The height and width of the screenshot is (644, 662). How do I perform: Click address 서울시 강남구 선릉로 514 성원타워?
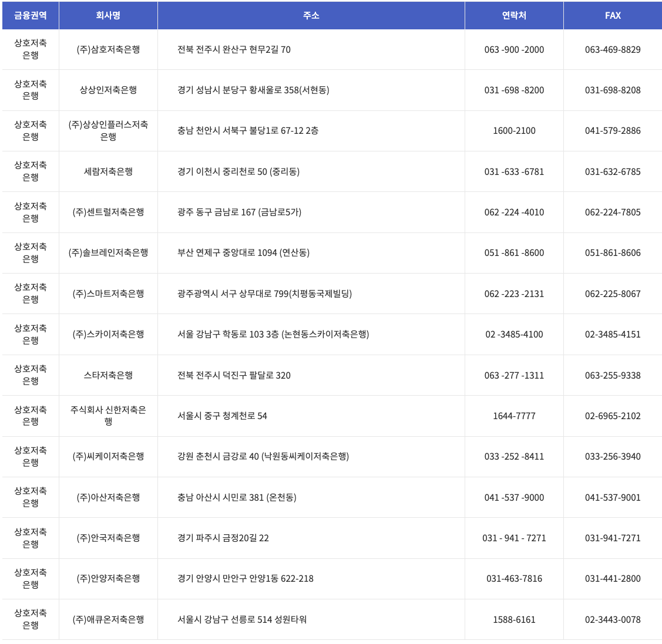tap(242, 619)
